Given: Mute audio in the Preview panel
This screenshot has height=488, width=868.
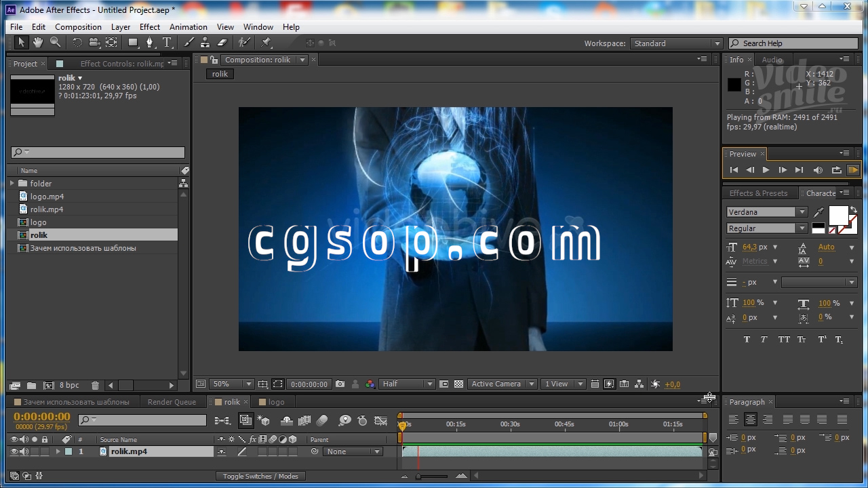Looking at the screenshot, I should [x=818, y=170].
